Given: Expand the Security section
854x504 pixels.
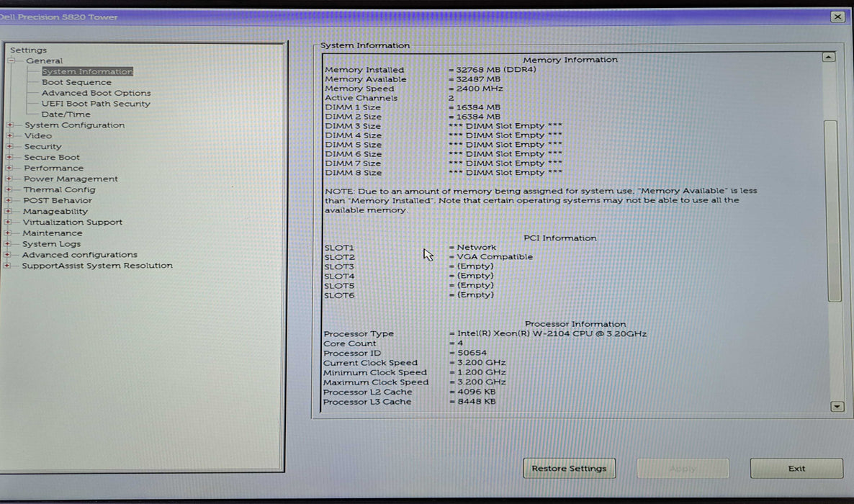Looking at the screenshot, I should [x=10, y=146].
